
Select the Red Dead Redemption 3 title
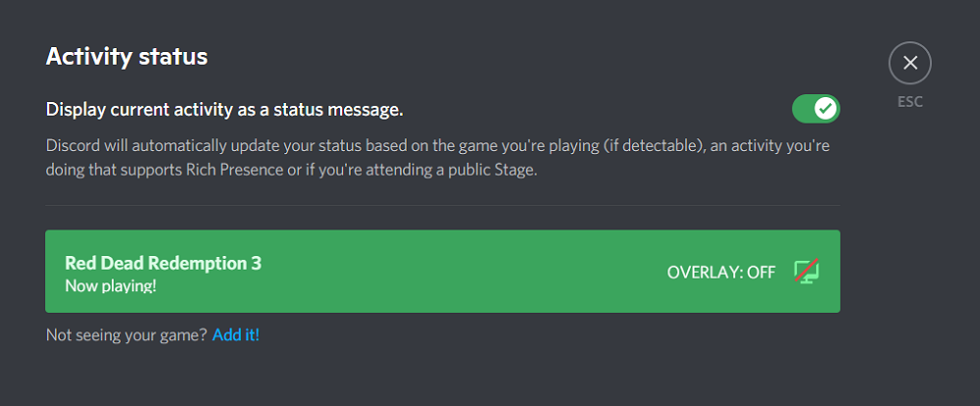[x=163, y=263]
